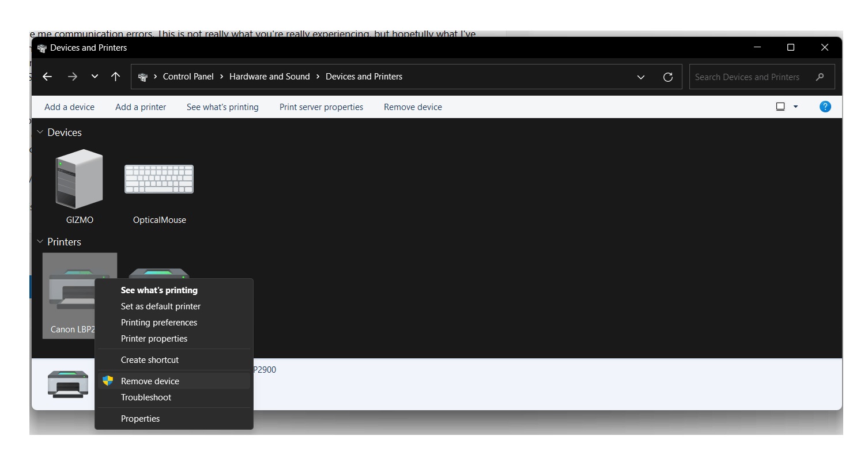Image resolution: width=868 pixels, height=462 pixels.
Task: Go up one level with up arrow
Action: (x=115, y=77)
